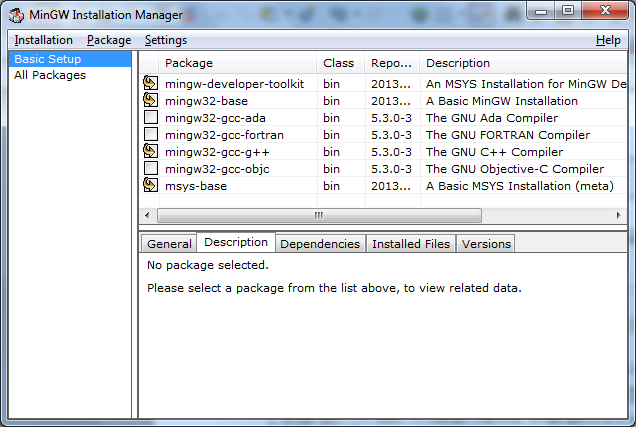Screen dimensions: 636x427
Task: Click 5.3.0-3 version in mingw32-gcc-g++ row
Action: (391, 152)
